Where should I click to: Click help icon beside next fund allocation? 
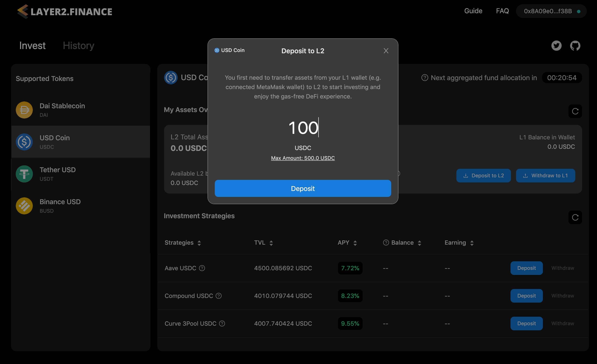[425, 78]
